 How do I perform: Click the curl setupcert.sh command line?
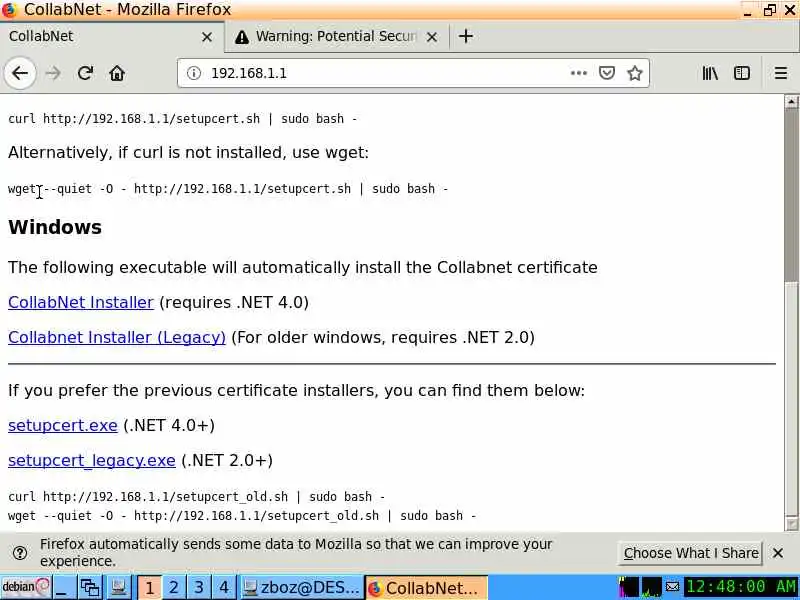coord(183,119)
